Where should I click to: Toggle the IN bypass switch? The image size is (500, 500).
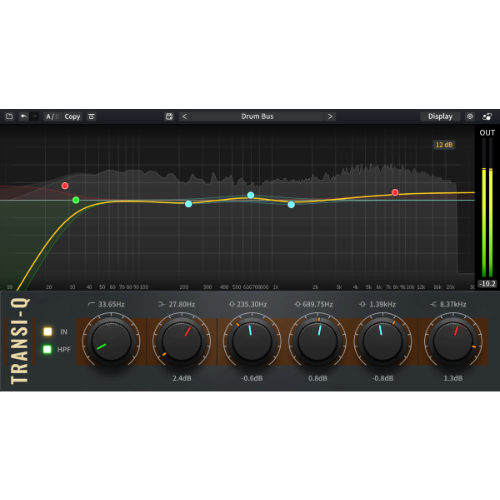point(48,332)
